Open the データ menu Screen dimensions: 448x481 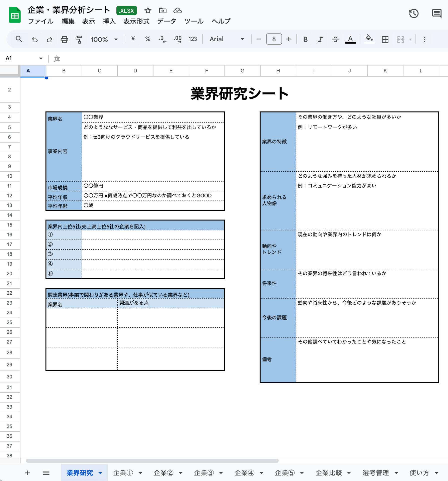pos(167,21)
